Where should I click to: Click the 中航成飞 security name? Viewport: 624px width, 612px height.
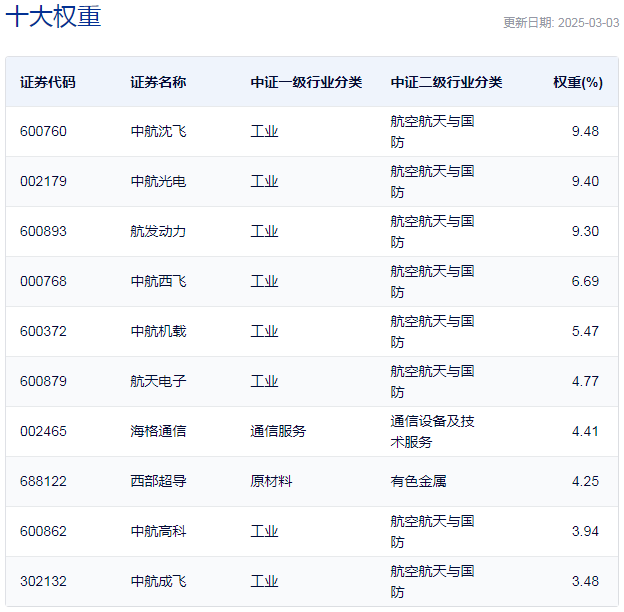click(158, 581)
